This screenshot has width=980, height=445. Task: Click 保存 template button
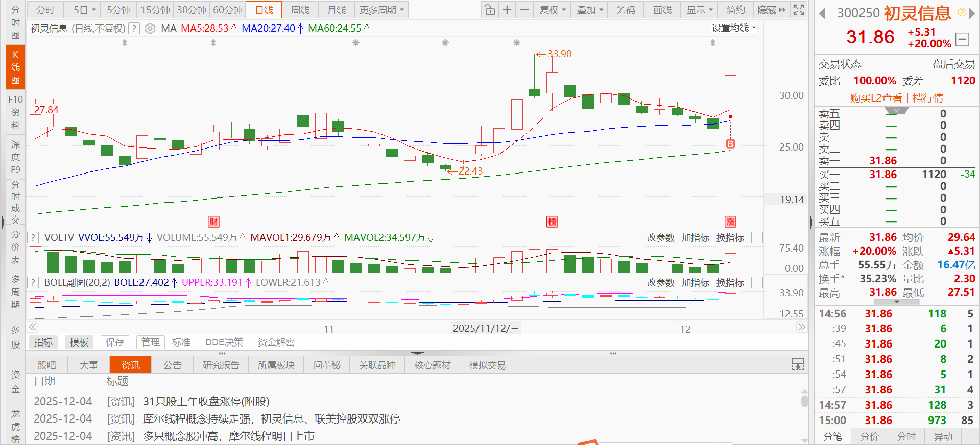click(115, 342)
